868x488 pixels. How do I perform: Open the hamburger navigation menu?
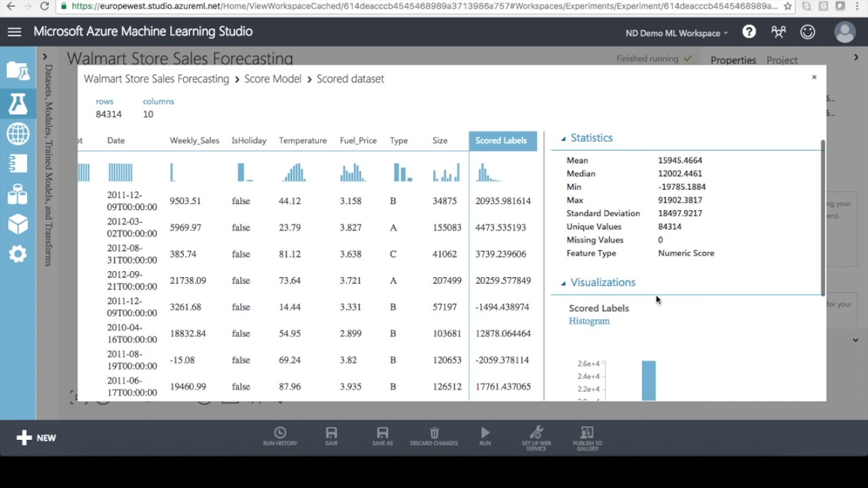point(14,32)
